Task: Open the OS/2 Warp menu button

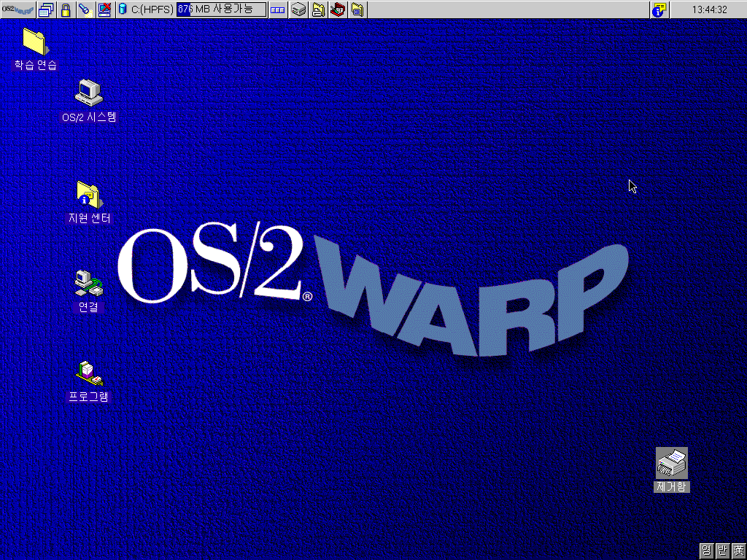Action: point(18,9)
